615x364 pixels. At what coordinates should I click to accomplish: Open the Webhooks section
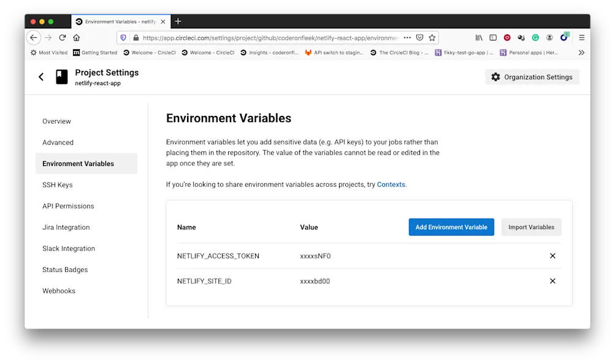pos(59,290)
